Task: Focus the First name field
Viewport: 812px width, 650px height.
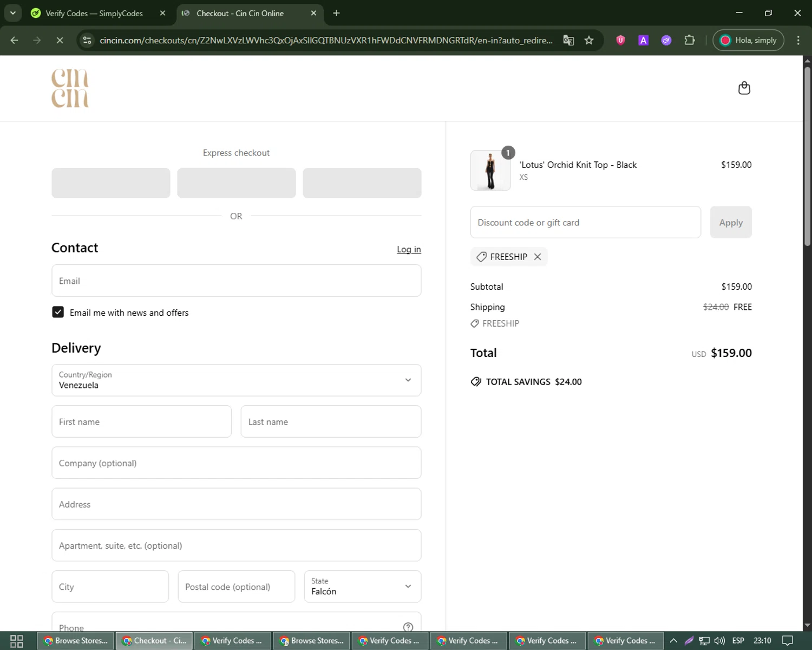Action: point(141,421)
